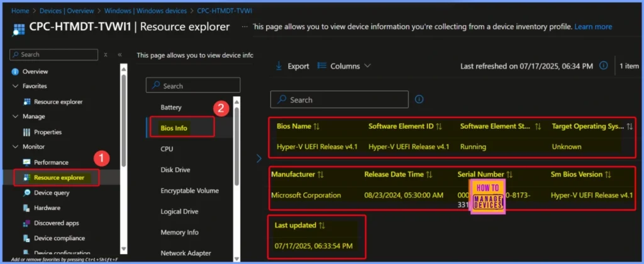Collapse the Manage section
The width and height of the screenshot is (644, 264).
pos(15,117)
